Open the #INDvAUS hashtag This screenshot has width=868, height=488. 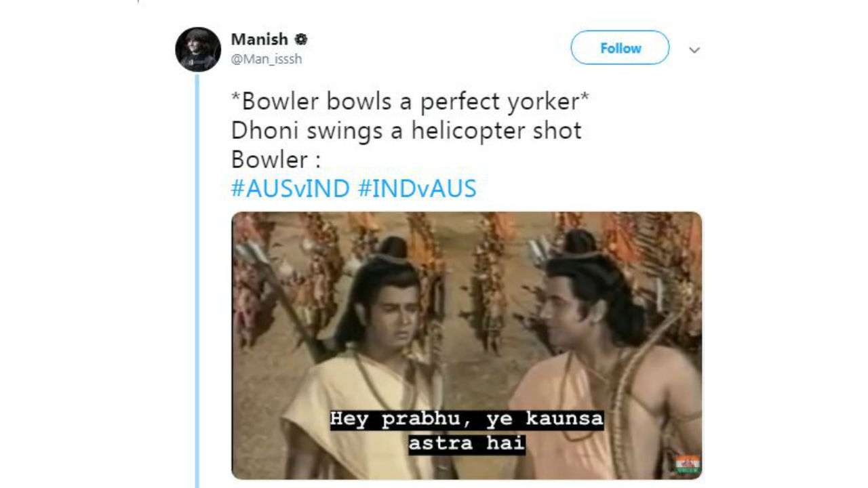point(417,188)
